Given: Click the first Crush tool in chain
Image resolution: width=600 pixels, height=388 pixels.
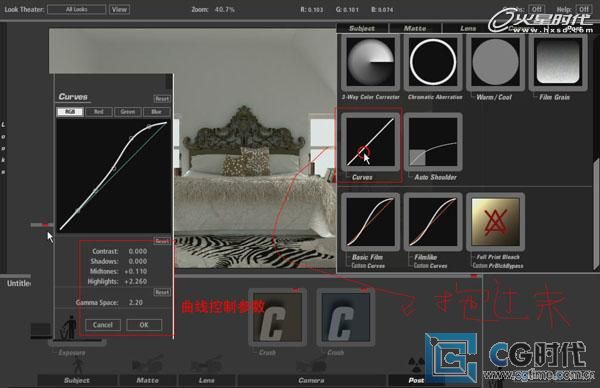Looking at the screenshot, I should (x=277, y=317).
